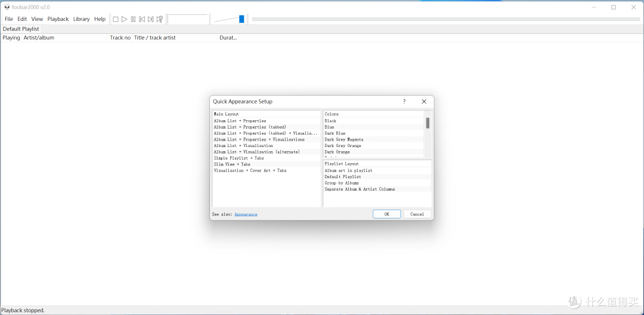Select 'Visualisation + Cover Art + Tabs'
This screenshot has height=315, width=644.
(x=266, y=170)
